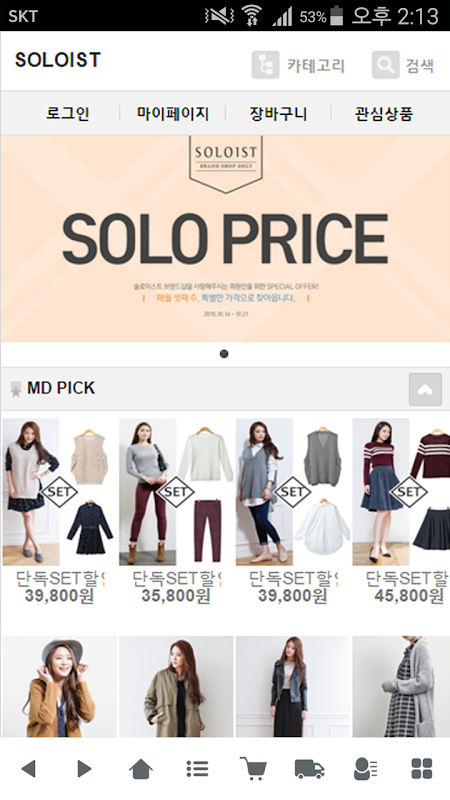
Task: Open the 35,800원 SET product thumbnail
Action: (176, 492)
